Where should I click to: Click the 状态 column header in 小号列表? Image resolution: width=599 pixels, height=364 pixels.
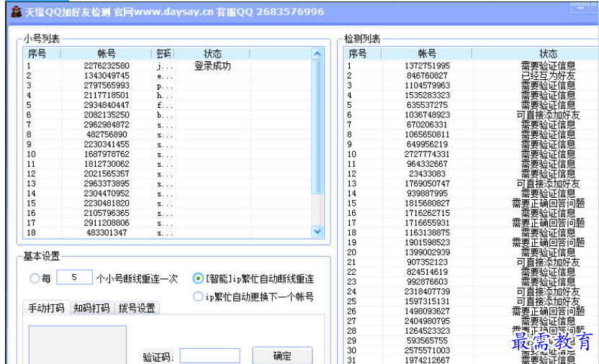pos(212,54)
